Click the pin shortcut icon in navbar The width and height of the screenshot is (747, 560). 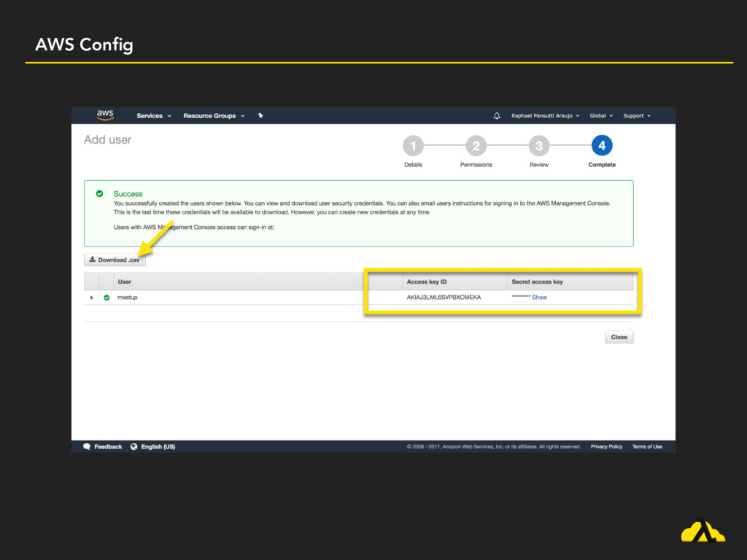click(260, 115)
